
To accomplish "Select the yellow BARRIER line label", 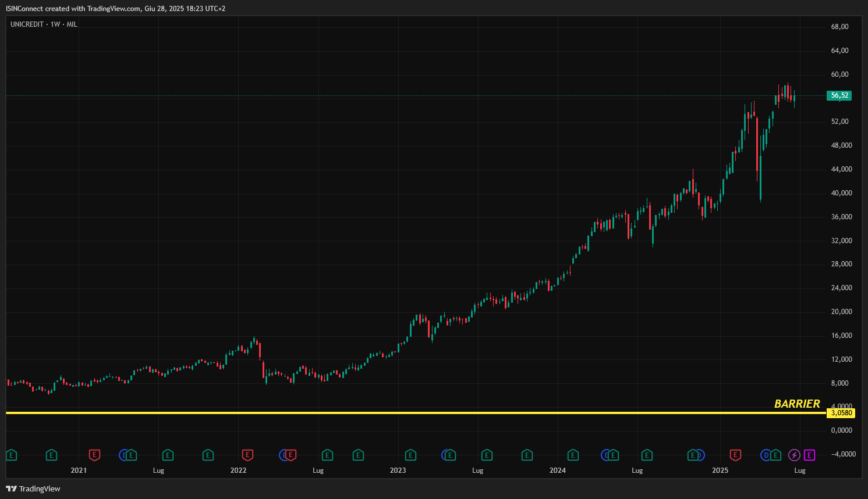I will click(x=797, y=404).
